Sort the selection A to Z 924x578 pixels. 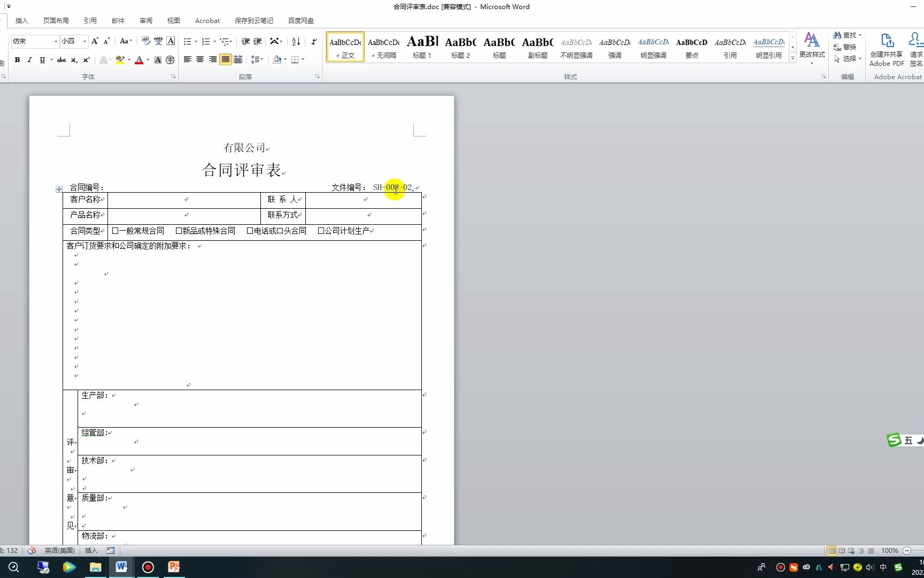[x=296, y=41]
